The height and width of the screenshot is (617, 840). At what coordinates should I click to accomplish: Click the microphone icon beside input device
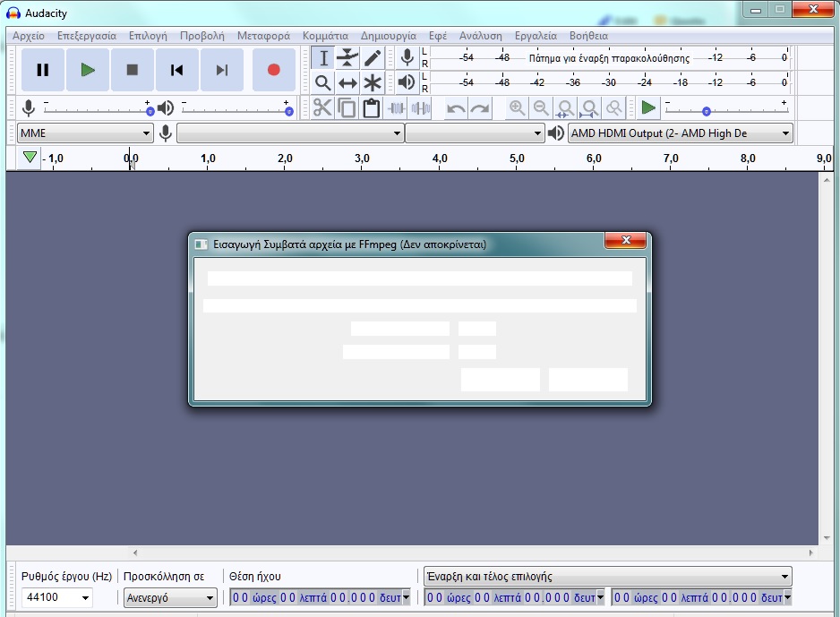166,133
